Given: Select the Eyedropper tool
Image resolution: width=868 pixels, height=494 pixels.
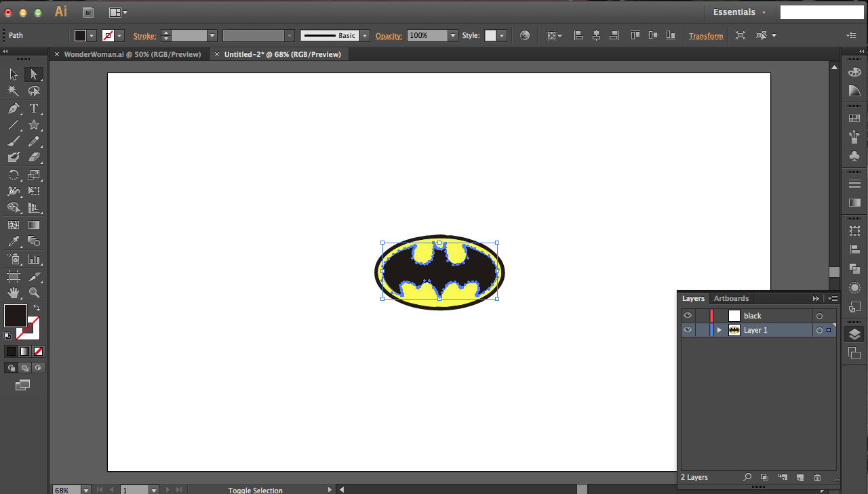Looking at the screenshot, I should coord(14,241).
